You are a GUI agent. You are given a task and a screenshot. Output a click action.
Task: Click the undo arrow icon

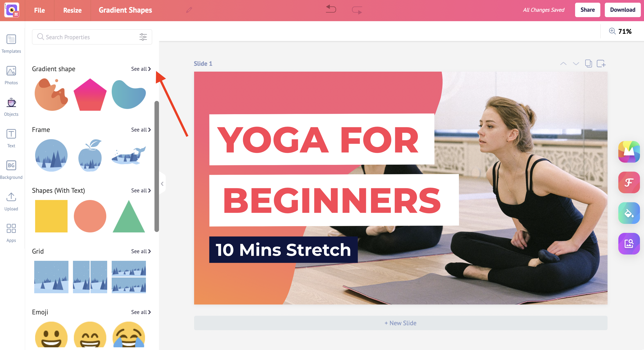pyautogui.click(x=332, y=9)
